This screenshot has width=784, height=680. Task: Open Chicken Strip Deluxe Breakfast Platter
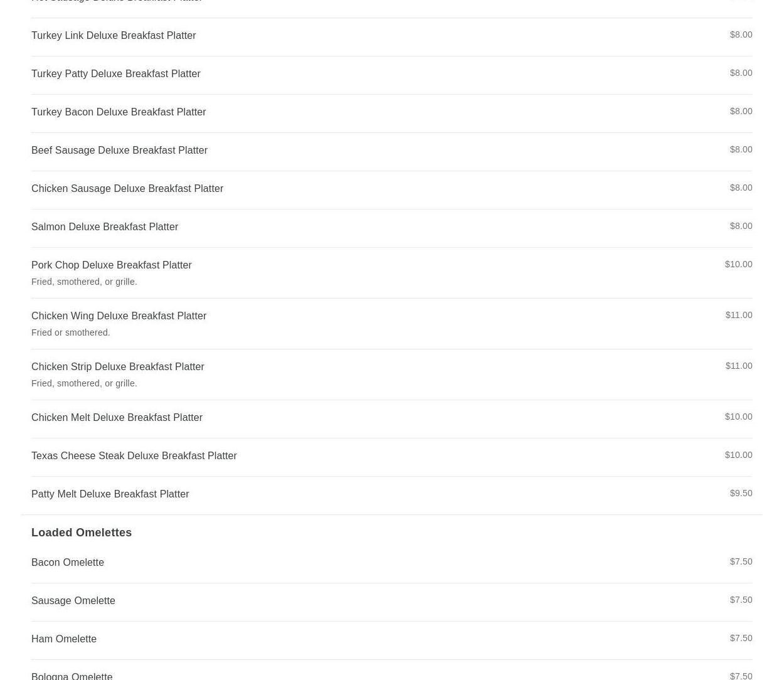(x=391, y=375)
